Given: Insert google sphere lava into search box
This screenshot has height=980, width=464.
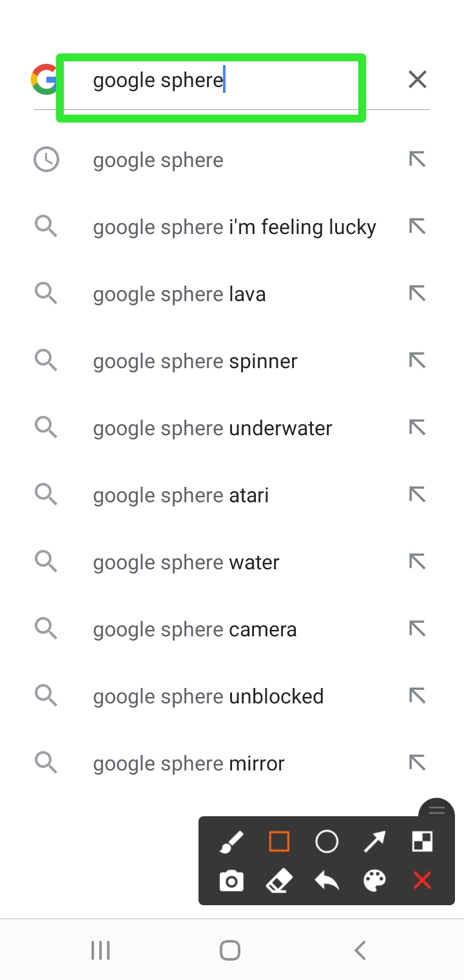Looking at the screenshot, I should [418, 294].
